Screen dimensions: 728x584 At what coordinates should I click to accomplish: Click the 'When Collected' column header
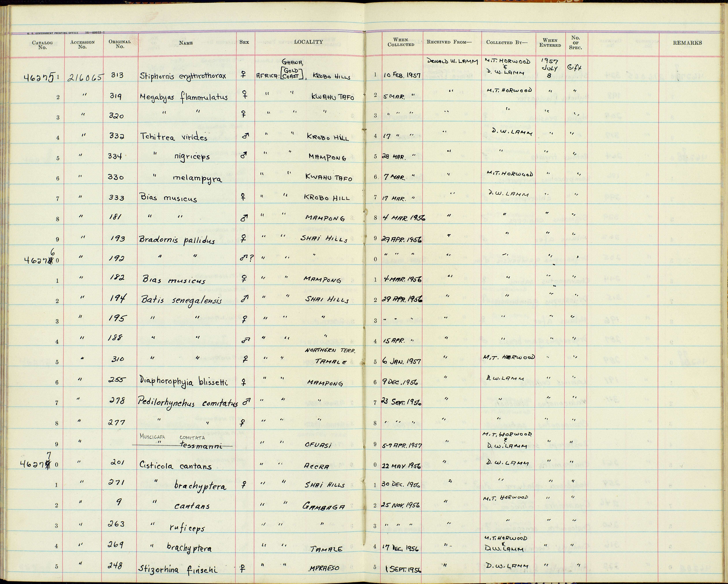(401, 42)
